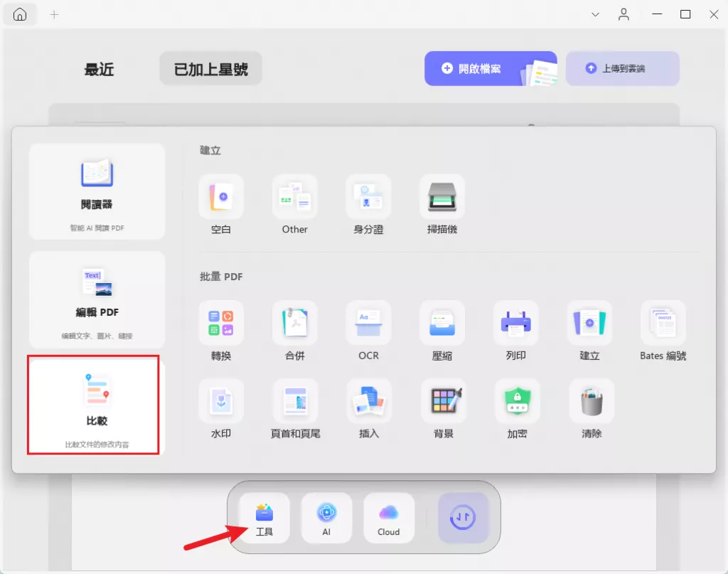
Task: Open the Home tab icon
Action: pyautogui.click(x=19, y=14)
